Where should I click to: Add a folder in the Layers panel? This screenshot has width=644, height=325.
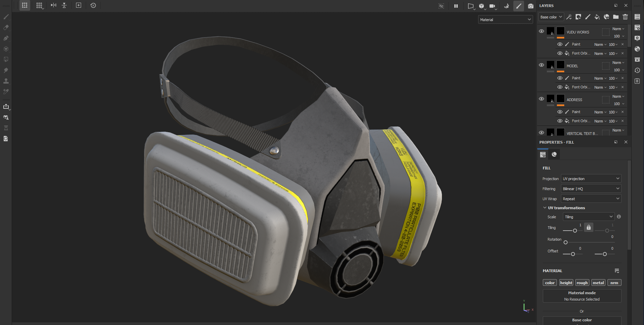coord(616,17)
